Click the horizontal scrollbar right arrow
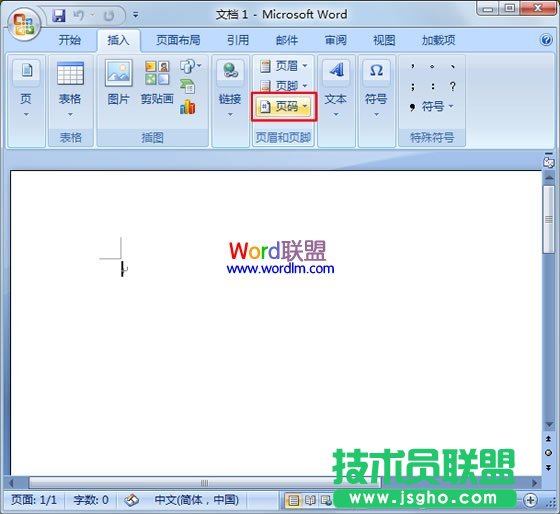Image resolution: width=560 pixels, height=514 pixels. [x=535, y=483]
